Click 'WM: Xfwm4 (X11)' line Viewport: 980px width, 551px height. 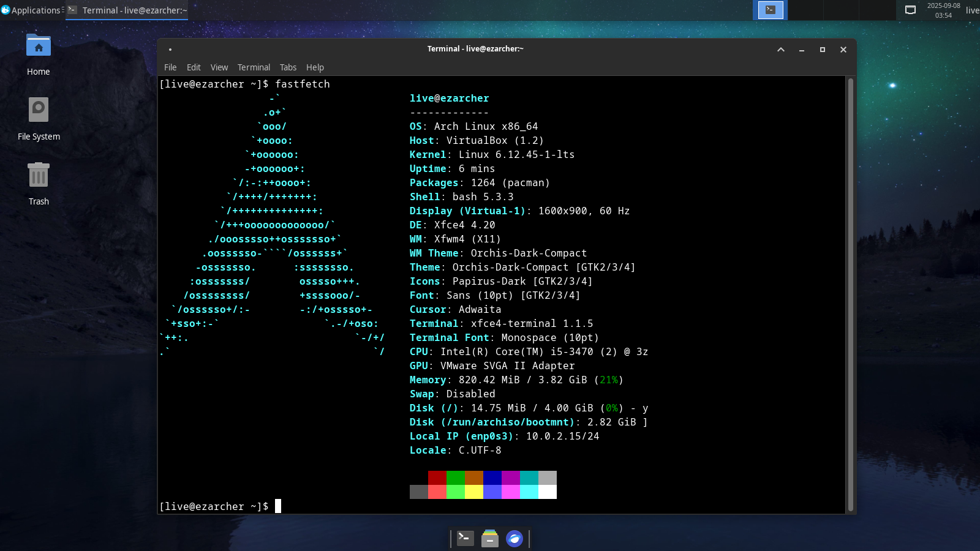456,239
